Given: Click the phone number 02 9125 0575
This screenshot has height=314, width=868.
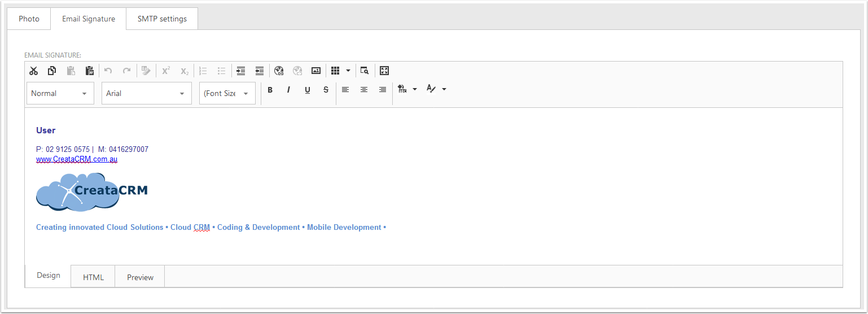Looking at the screenshot, I should pyautogui.click(x=68, y=150).
